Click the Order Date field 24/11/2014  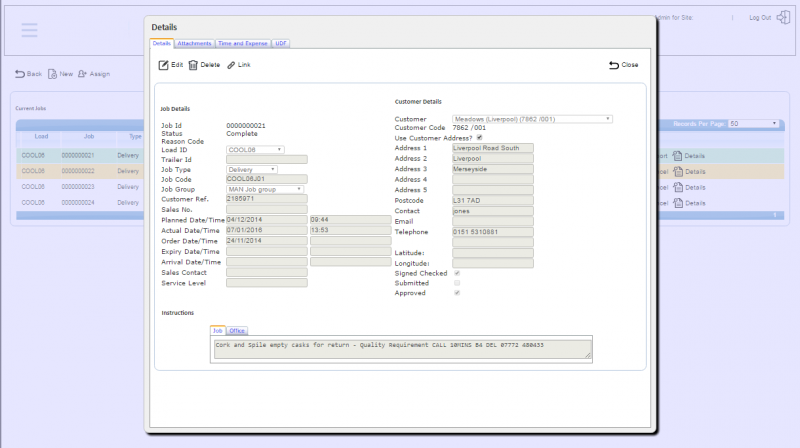(x=267, y=241)
